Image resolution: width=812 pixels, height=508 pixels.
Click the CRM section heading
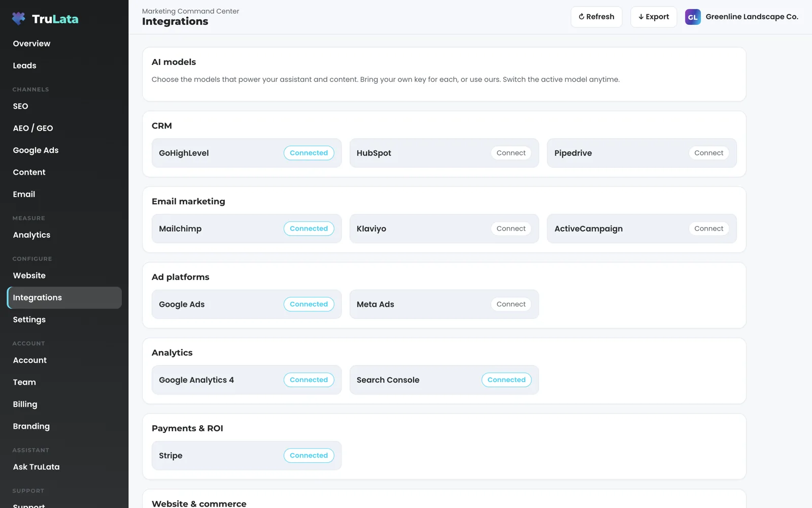(162, 125)
